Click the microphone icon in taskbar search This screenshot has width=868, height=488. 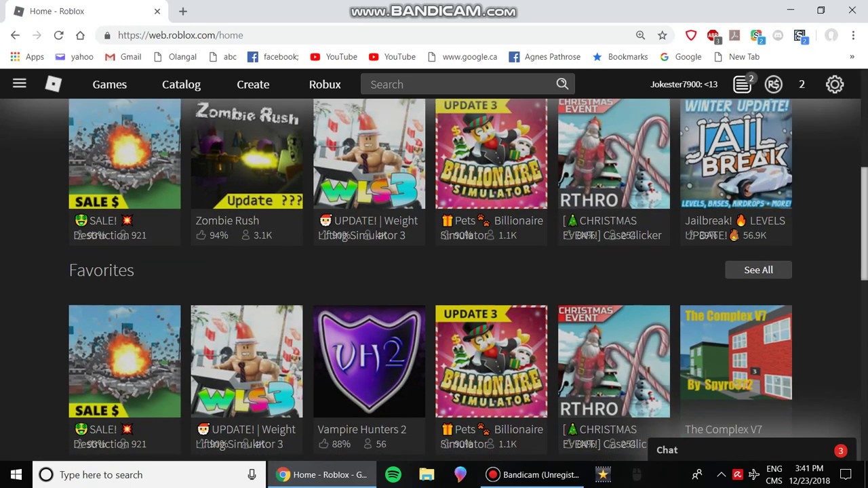252,474
